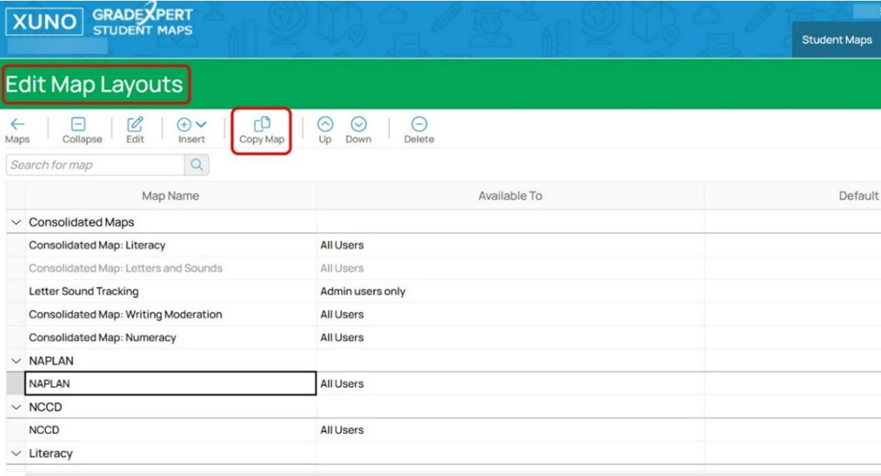The width and height of the screenshot is (881, 476).
Task: Select the Consolidated Map: Literacy row
Action: click(97, 245)
